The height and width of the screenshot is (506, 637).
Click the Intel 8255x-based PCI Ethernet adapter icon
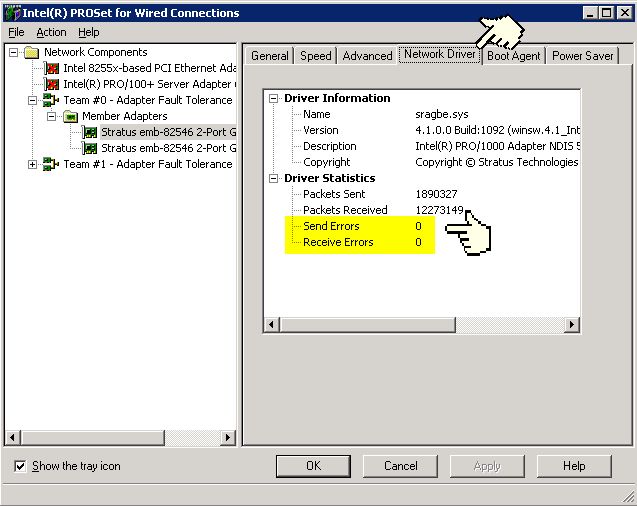[52, 68]
